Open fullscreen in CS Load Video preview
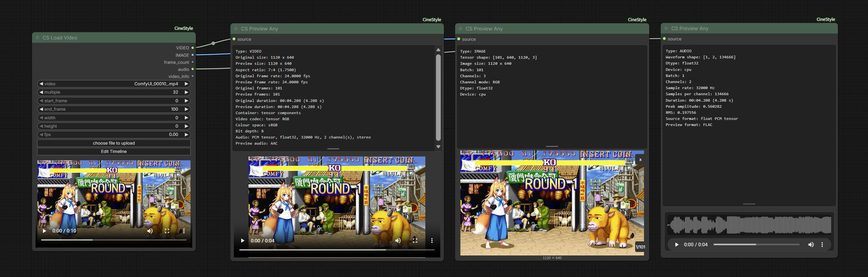Screen dimensions: 868x277 (167, 231)
